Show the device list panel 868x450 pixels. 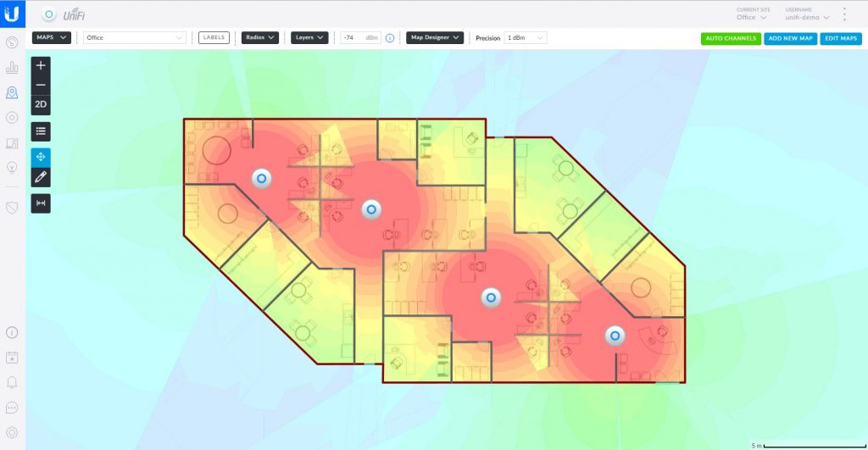tap(41, 131)
